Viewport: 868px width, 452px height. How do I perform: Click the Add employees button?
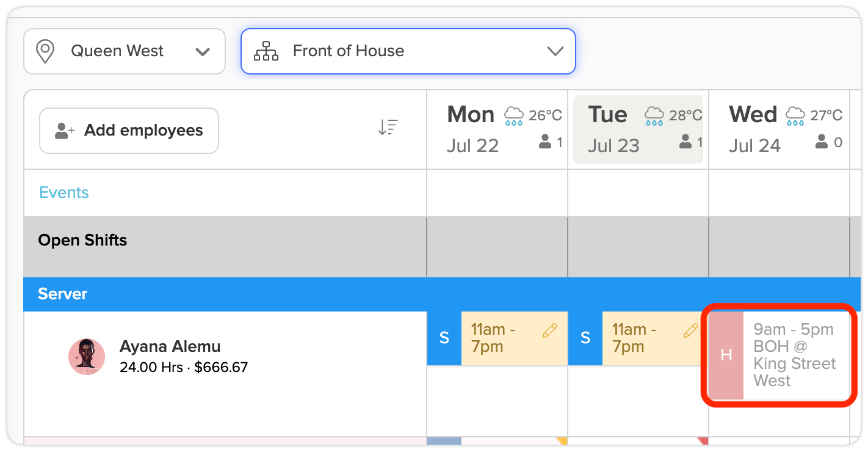(129, 131)
